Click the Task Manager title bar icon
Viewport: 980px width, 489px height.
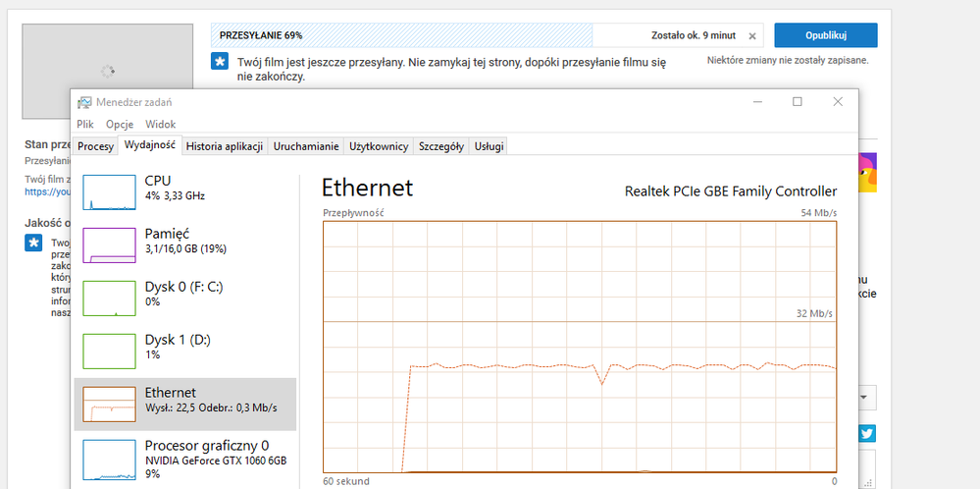pos(85,102)
